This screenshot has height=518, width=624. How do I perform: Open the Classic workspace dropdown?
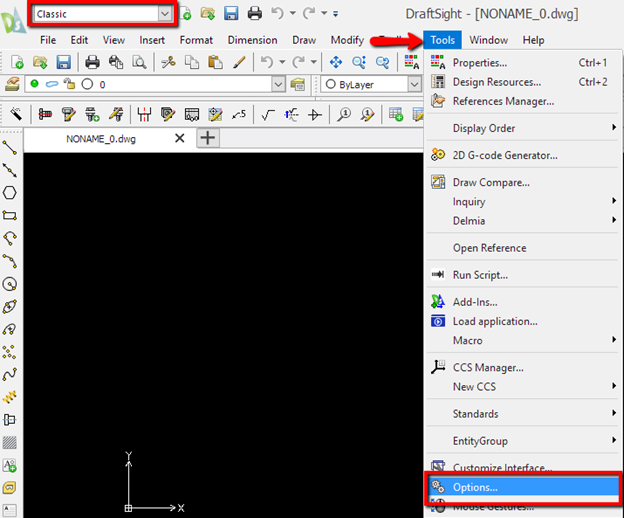tap(103, 14)
